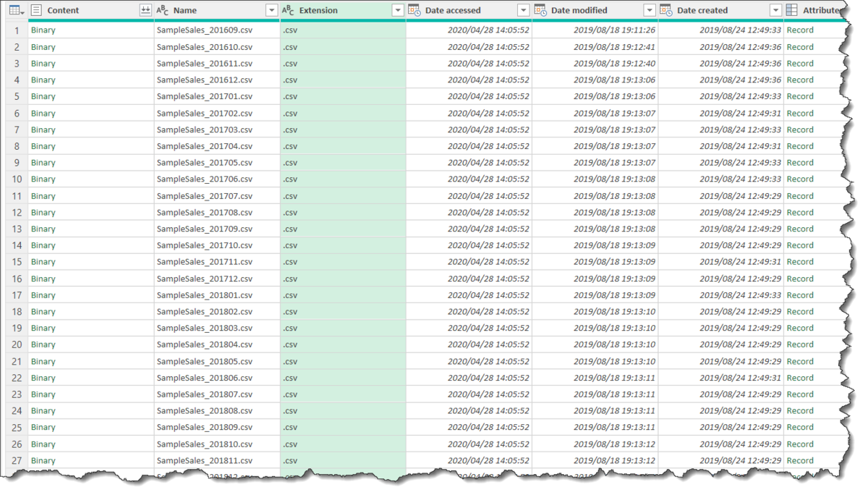Viewport: 868px width, 495px height.
Task: Click the ABC type icon of the Name column
Action: tap(163, 11)
